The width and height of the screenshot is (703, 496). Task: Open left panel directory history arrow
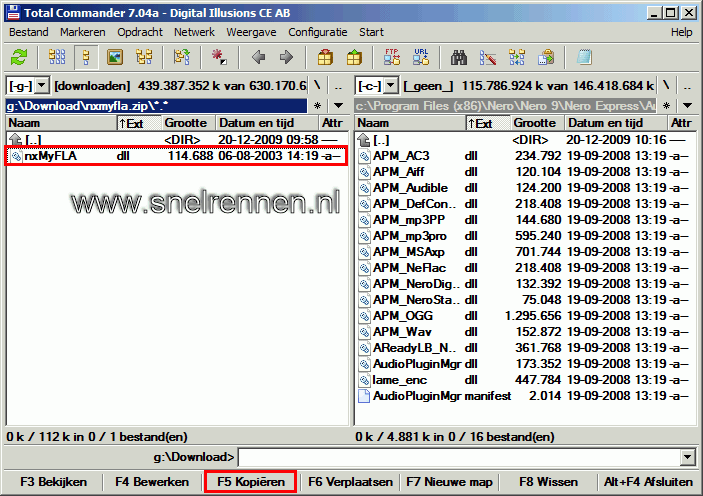(x=339, y=106)
